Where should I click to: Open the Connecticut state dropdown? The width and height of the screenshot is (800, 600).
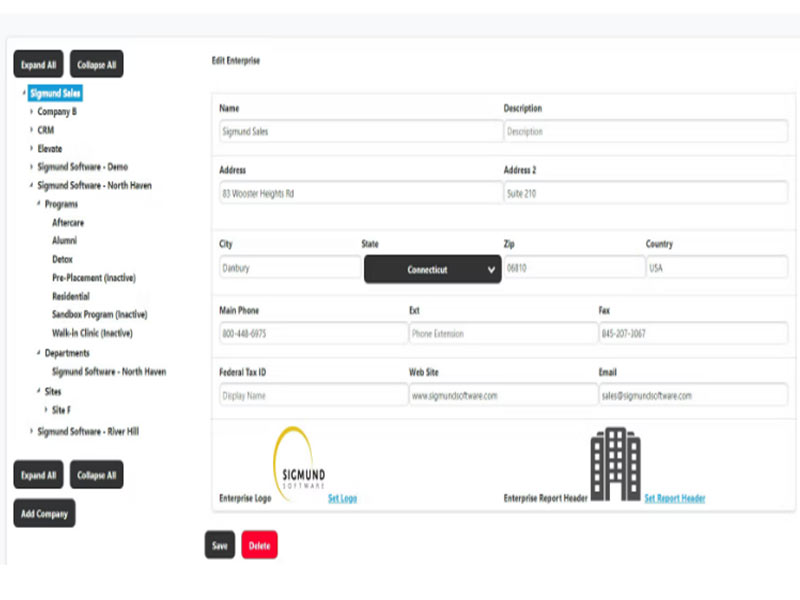click(433, 269)
